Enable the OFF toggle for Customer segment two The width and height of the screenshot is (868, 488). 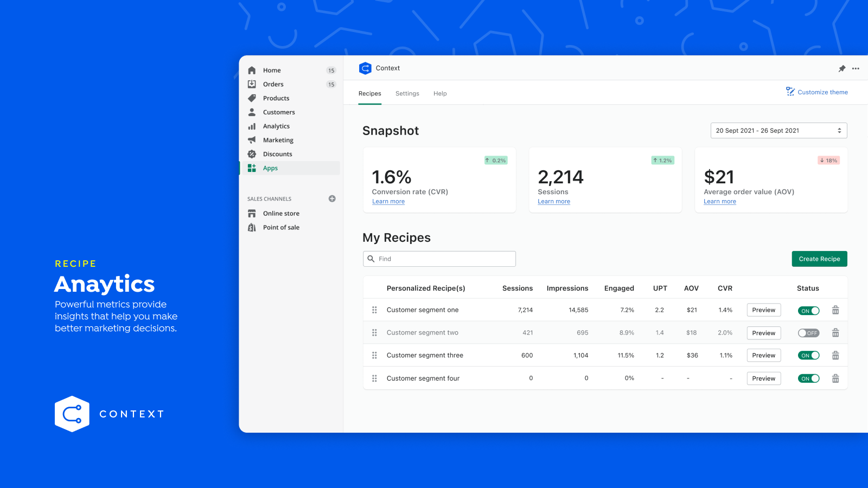click(x=808, y=333)
